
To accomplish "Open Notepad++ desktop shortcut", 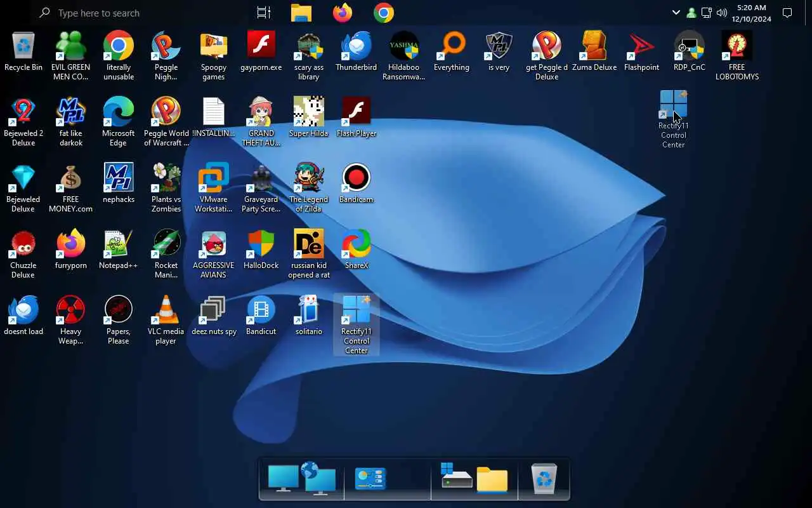I will (119, 250).
